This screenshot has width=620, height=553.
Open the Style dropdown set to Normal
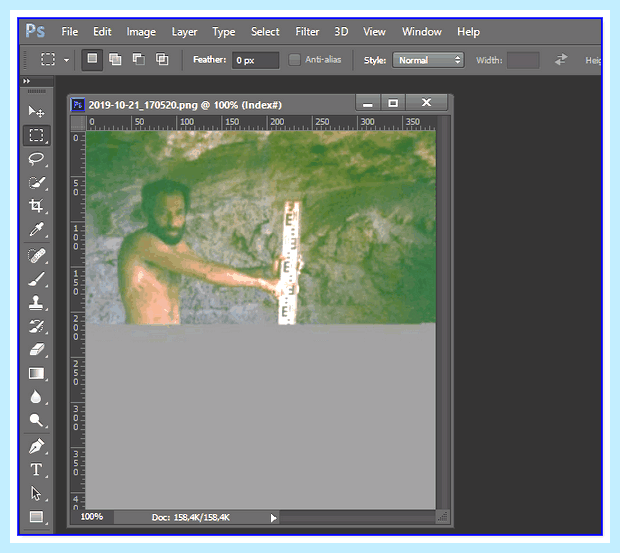[428, 60]
